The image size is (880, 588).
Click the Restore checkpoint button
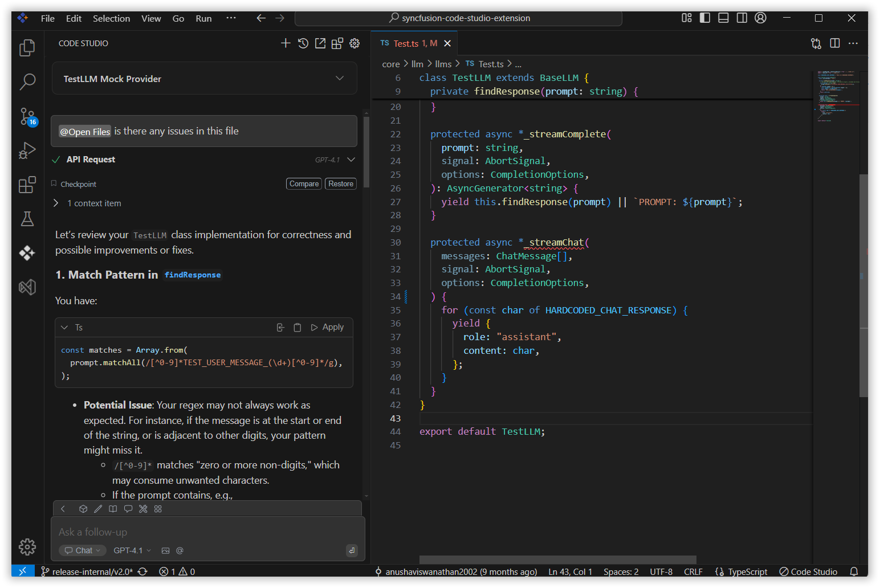[341, 184]
